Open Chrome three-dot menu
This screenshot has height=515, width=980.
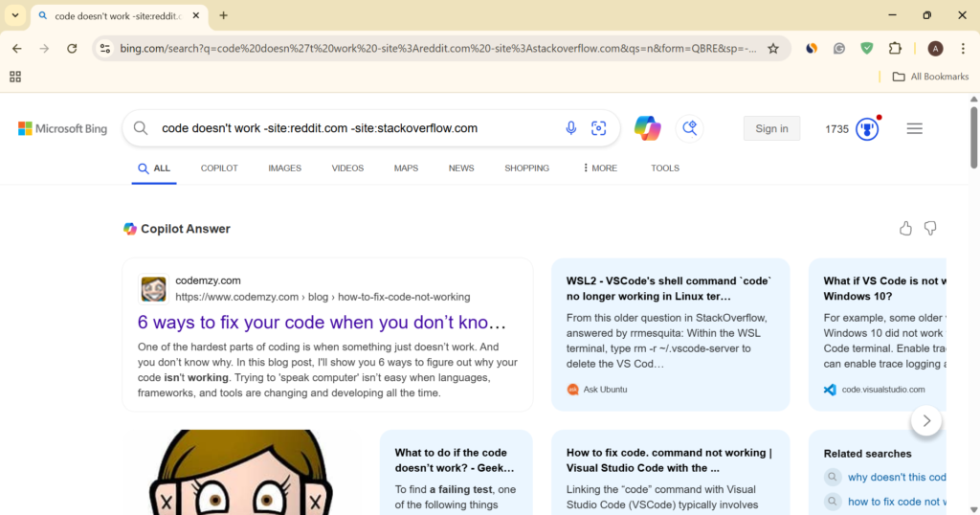pos(963,48)
